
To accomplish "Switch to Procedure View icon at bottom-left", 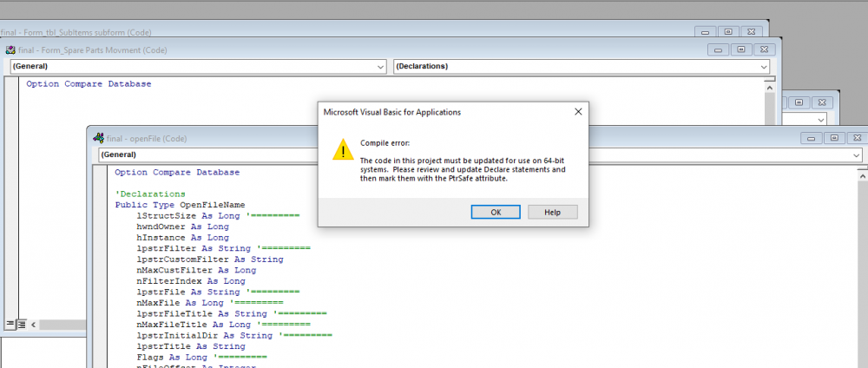I will 10,324.
